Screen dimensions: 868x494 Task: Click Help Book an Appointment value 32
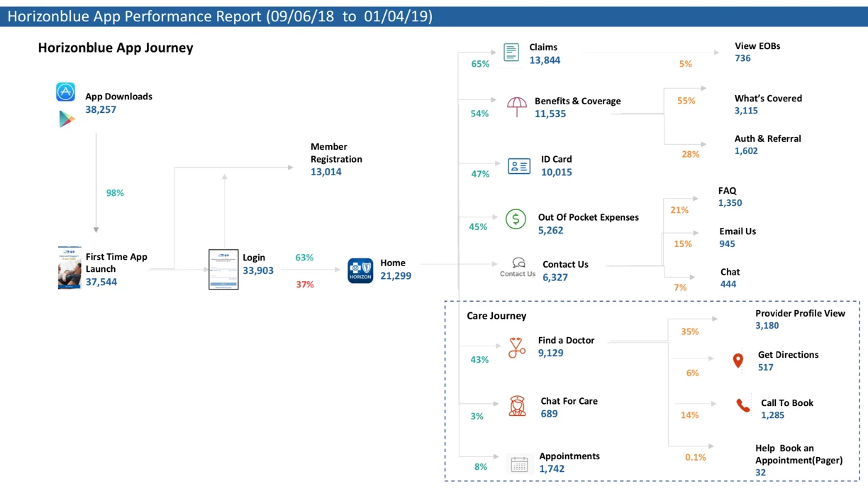[x=760, y=473]
